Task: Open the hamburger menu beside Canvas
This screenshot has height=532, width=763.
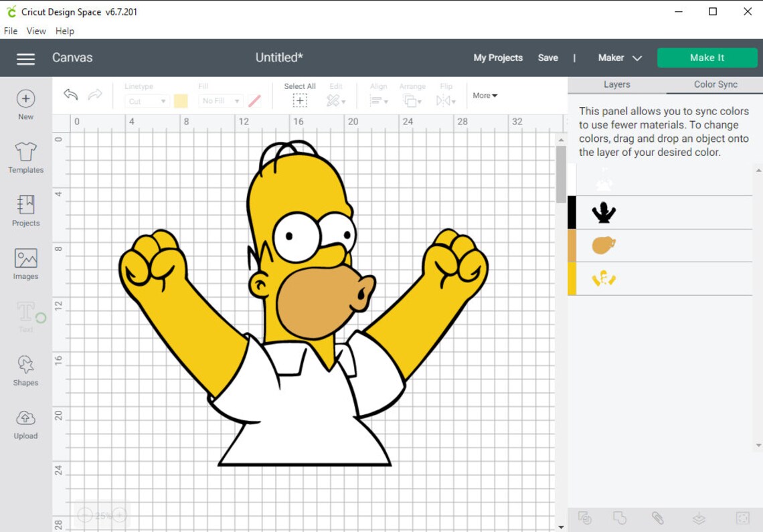Action: [26, 59]
